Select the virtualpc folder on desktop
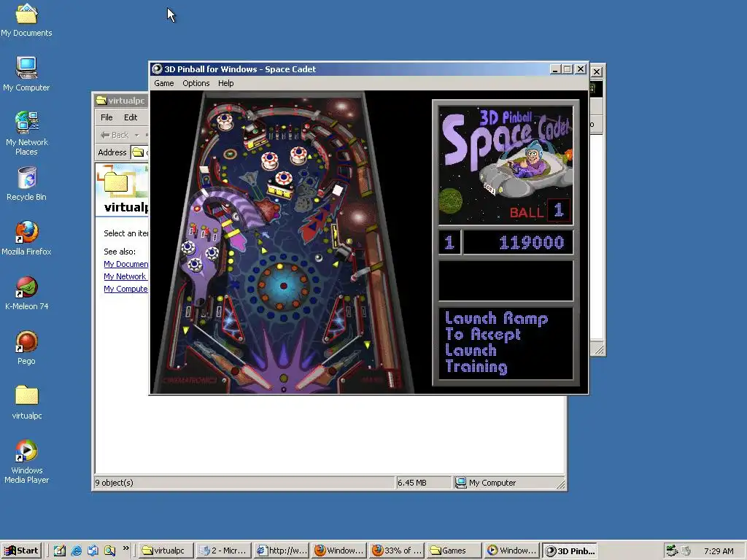Screen dimensions: 747x560 point(27,402)
